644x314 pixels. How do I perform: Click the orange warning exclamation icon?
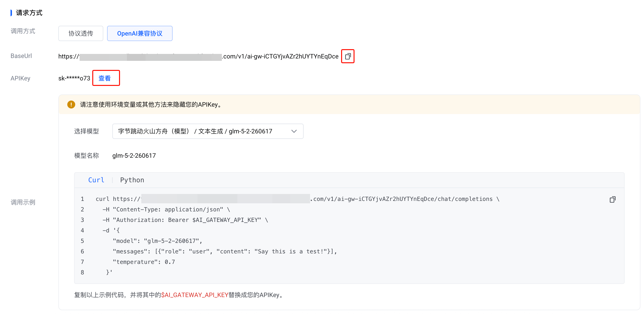[x=71, y=104]
